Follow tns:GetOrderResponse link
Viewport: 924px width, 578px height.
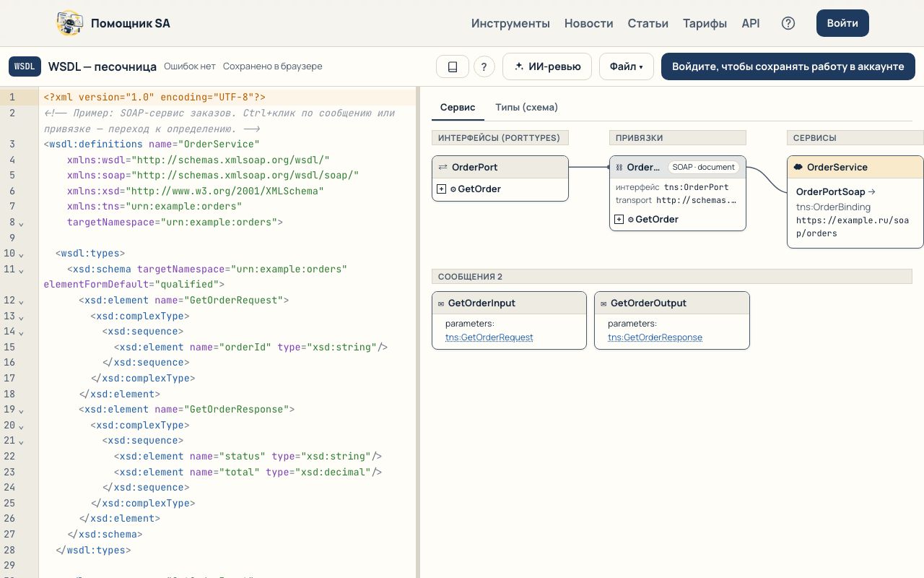[655, 337]
